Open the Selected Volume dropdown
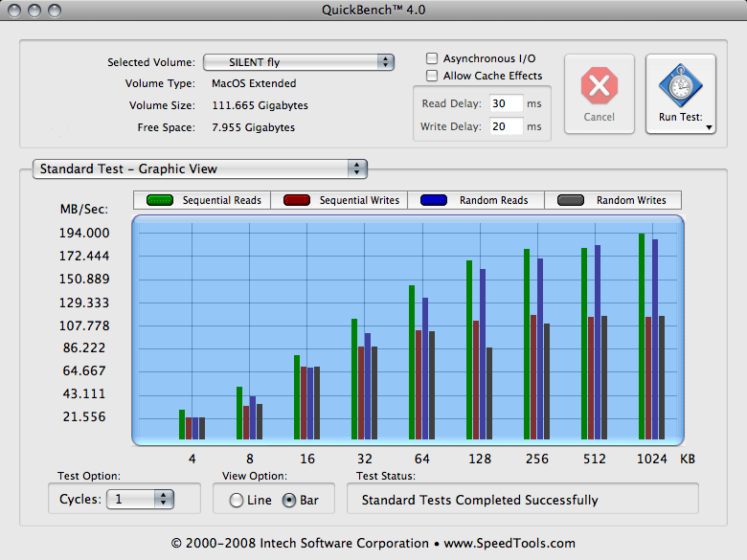Screen dimensions: 747x560 298,62
